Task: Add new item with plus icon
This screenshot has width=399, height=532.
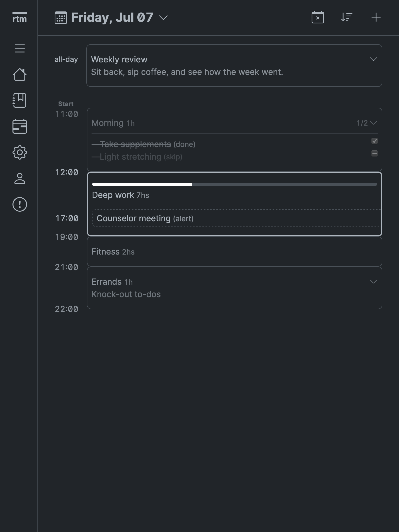Action: pos(376,17)
